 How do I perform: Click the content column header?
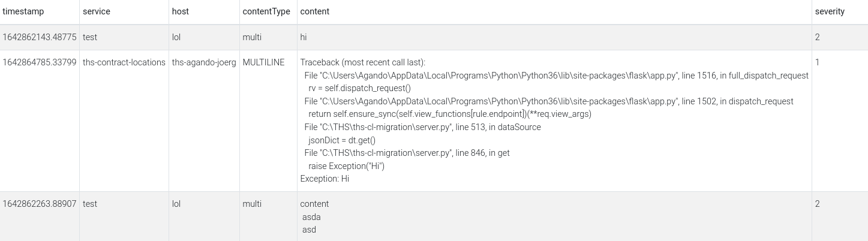coord(314,11)
